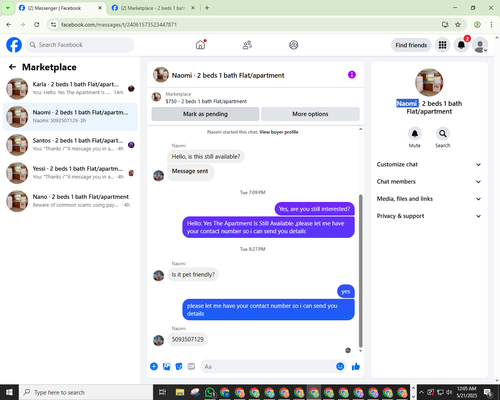Open Karla's 2 beds conversation

pos(70,89)
